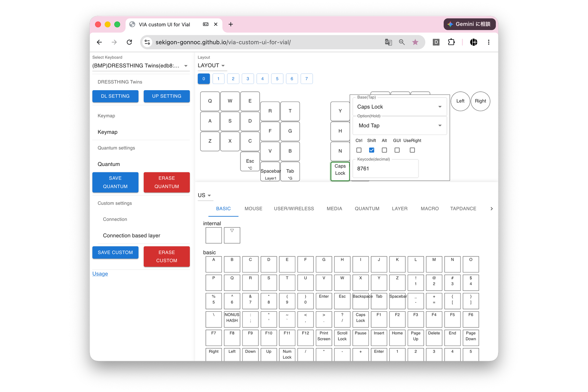Go back to the previous page
The image size is (588, 392).
(99, 42)
